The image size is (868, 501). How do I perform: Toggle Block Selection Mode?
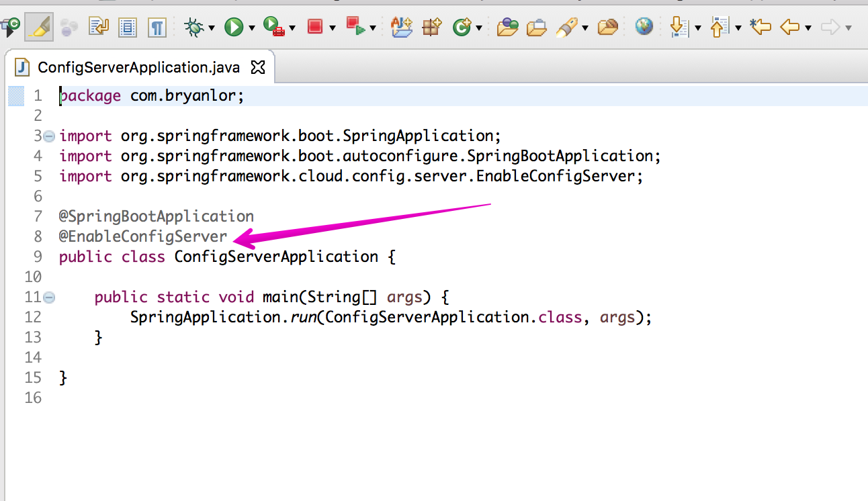click(128, 27)
